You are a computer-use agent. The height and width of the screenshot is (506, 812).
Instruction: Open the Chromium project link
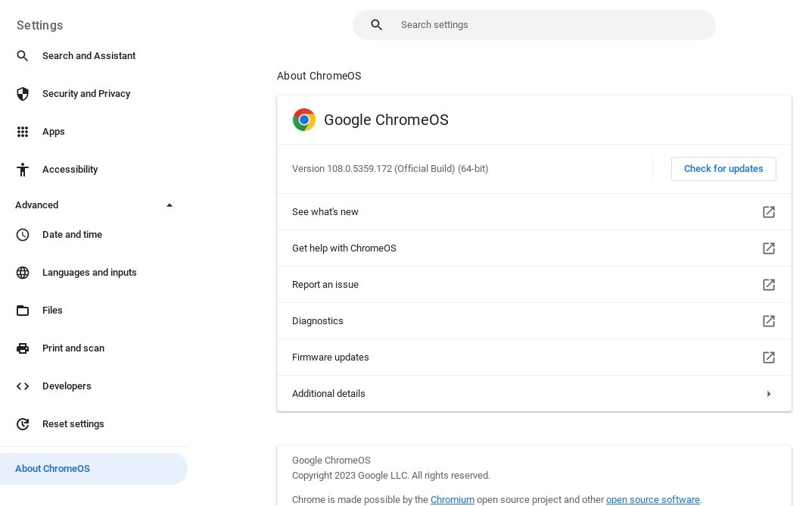(453, 500)
